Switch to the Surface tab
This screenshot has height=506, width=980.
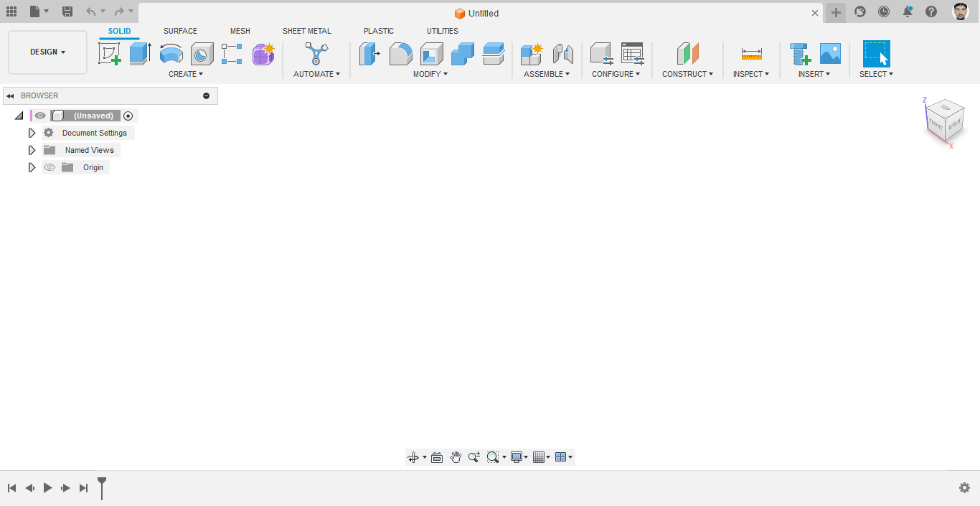180,31
